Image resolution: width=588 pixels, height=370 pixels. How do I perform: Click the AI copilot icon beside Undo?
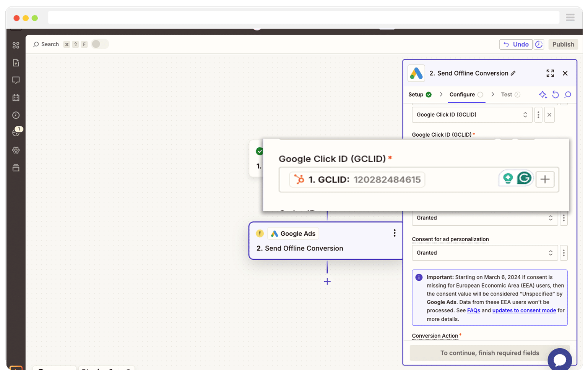pyautogui.click(x=539, y=44)
